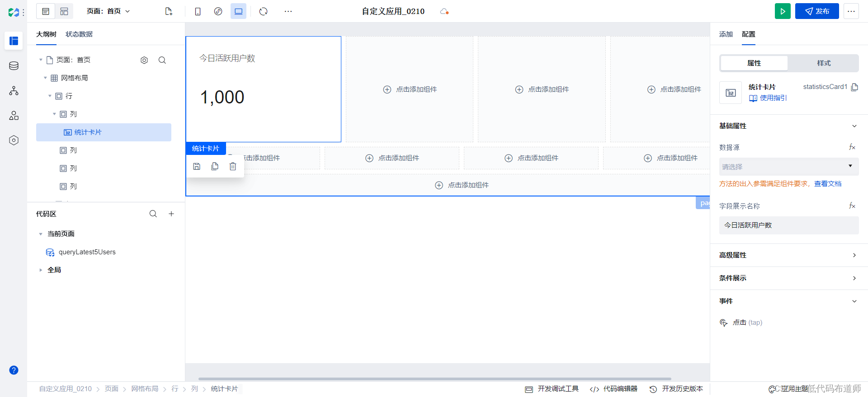
Task: Switch to the 大纲树 tab
Action: pos(46,34)
